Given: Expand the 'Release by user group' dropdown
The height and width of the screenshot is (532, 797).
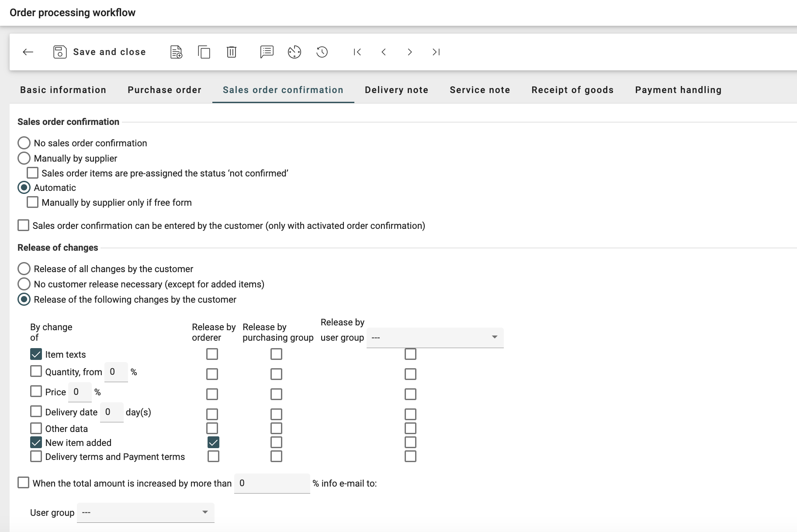Looking at the screenshot, I should pyautogui.click(x=435, y=338).
